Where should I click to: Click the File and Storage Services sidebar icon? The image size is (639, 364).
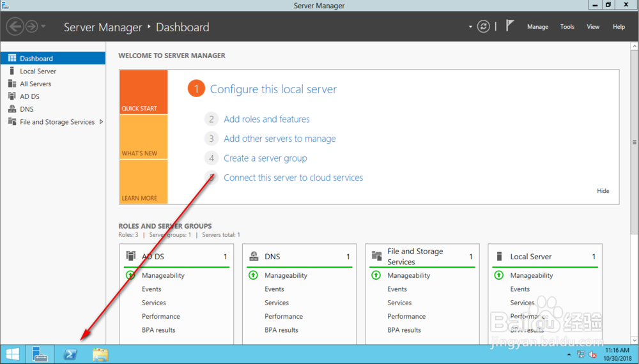pos(12,121)
